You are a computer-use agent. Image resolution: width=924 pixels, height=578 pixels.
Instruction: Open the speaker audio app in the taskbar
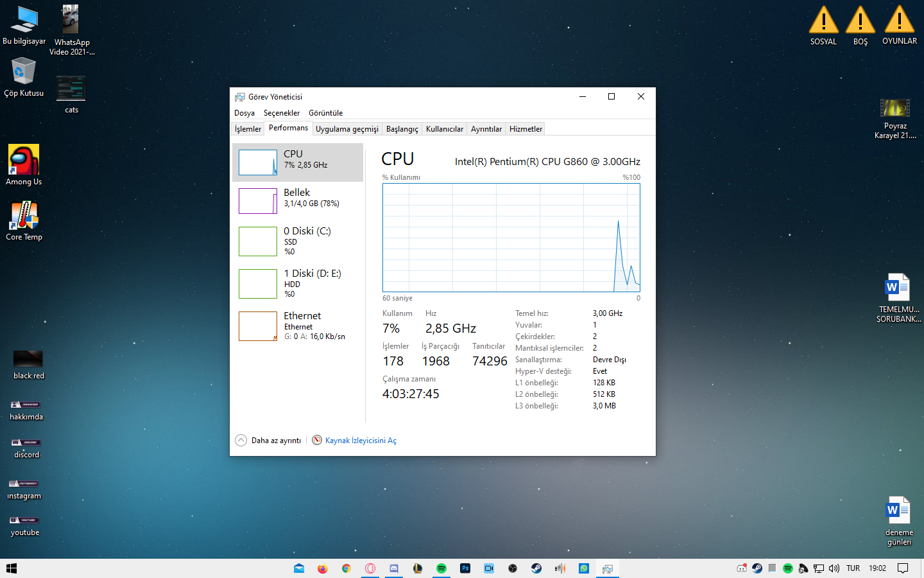[560, 568]
